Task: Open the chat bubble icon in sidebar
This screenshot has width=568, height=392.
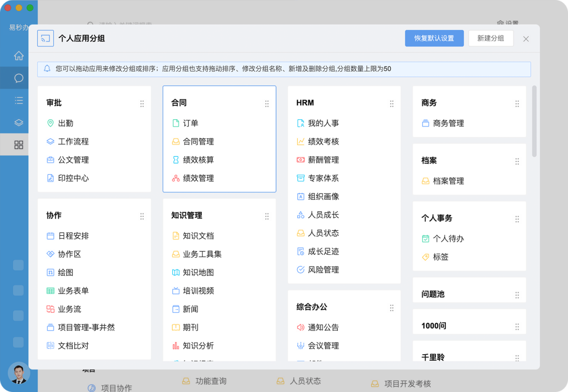Action: [x=18, y=78]
